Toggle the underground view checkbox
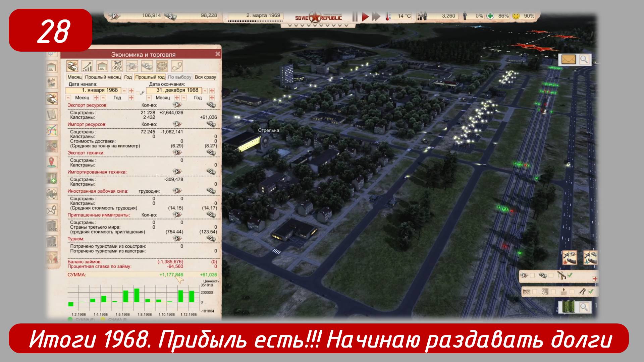 pyautogui.click(x=572, y=292)
